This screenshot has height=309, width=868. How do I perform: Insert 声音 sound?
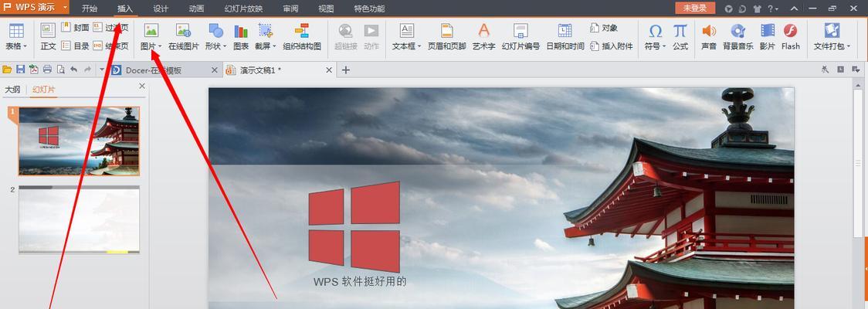709,37
